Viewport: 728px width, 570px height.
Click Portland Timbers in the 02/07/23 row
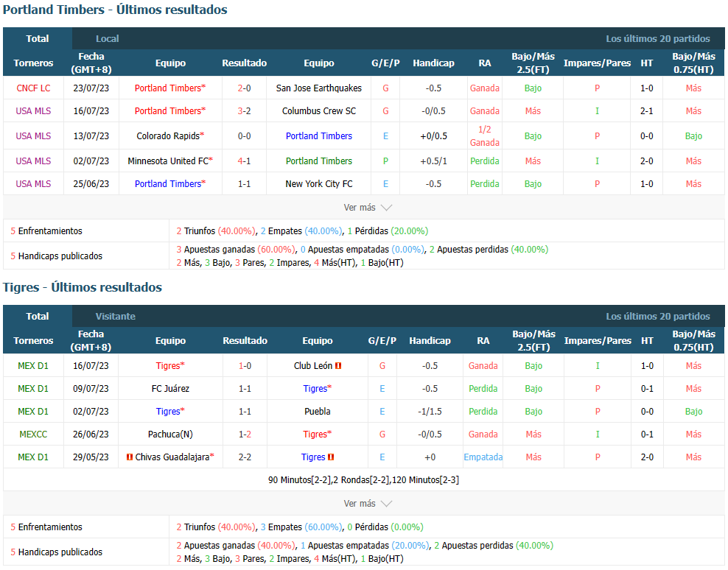click(x=319, y=161)
